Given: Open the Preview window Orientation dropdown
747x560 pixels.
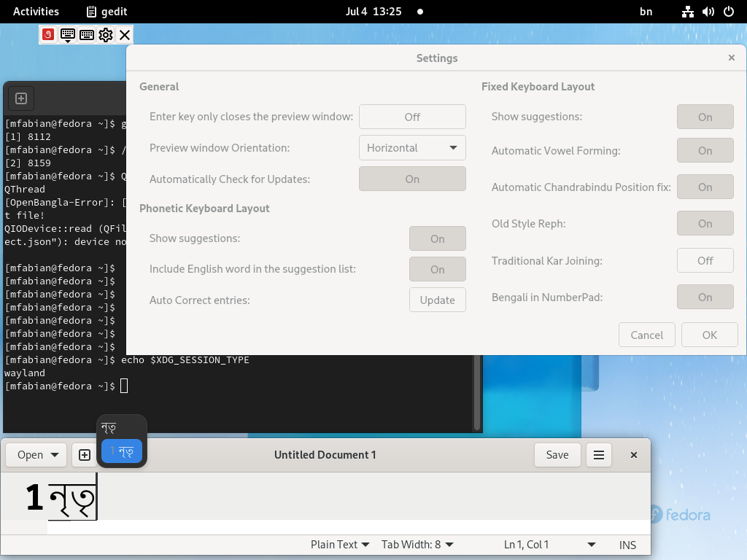Looking at the screenshot, I should pyautogui.click(x=412, y=147).
